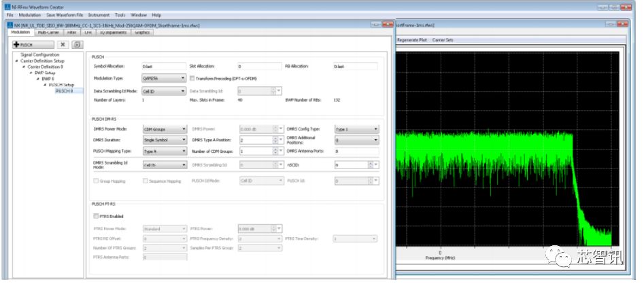Image resolution: width=644 pixels, height=286 pixels.
Task: Open the DMRS Additional Positions dropdown
Action: (x=356, y=140)
